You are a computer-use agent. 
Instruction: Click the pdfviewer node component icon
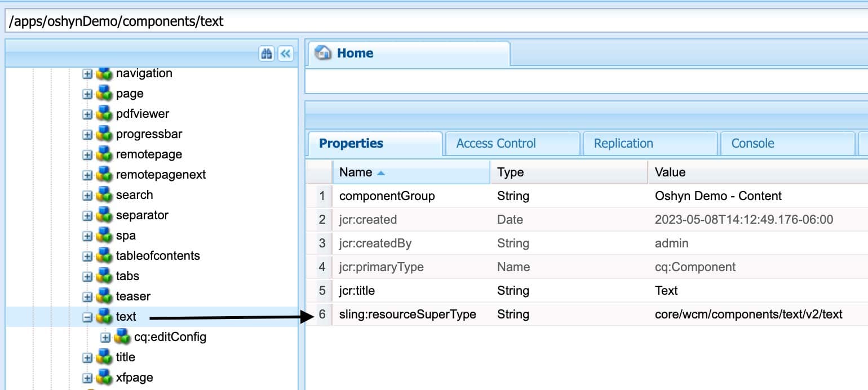(x=104, y=114)
